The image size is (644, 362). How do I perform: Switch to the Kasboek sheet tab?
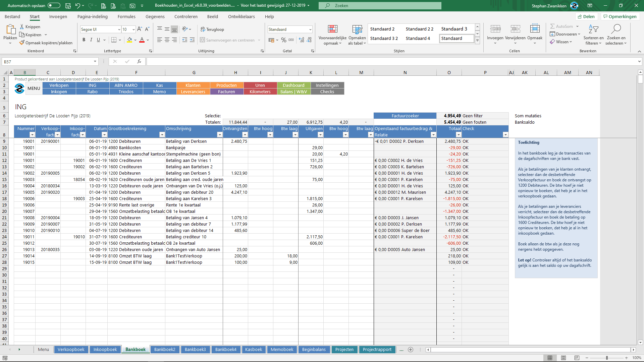pos(254,349)
